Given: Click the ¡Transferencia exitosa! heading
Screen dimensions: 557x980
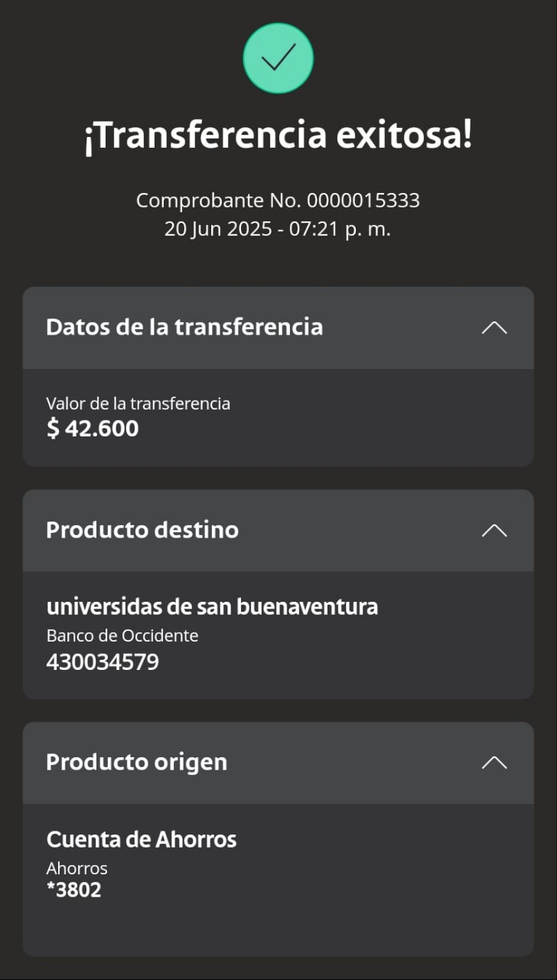Looking at the screenshot, I should tap(278, 136).
